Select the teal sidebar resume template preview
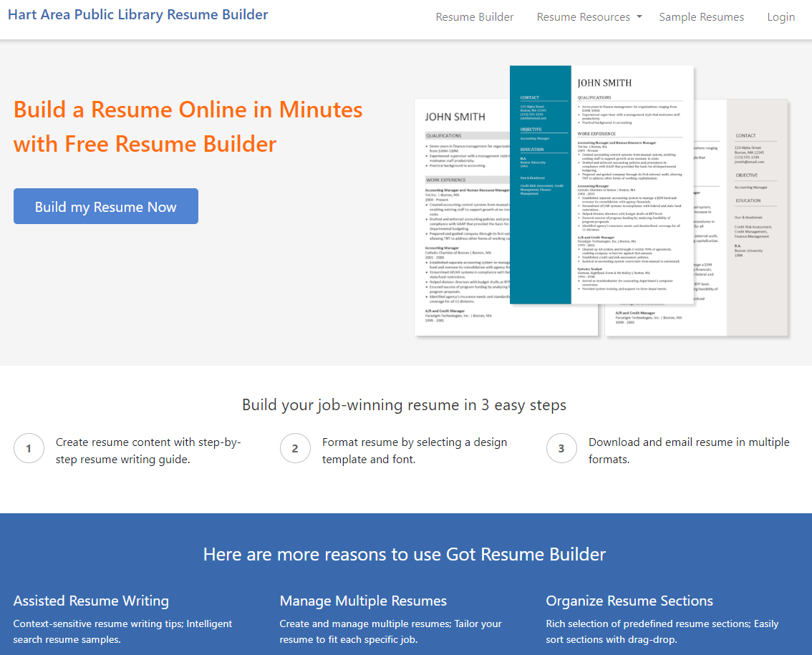The image size is (812, 655). point(601,185)
